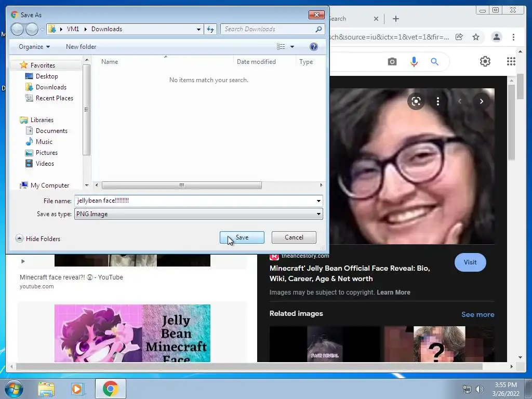Viewport: 532px width, 399px height.
Task: Click the Visit button
Action: [x=470, y=262]
